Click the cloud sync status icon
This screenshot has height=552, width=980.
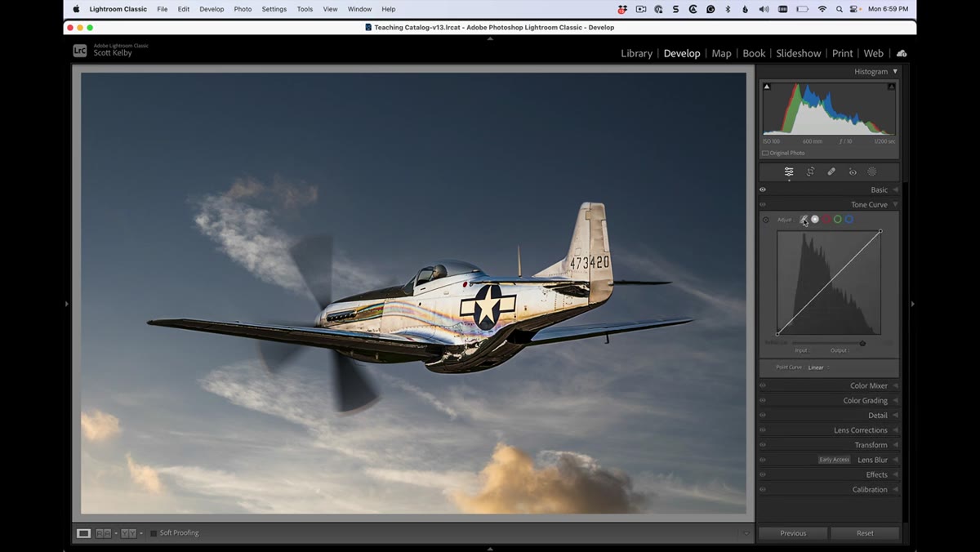[x=902, y=53]
